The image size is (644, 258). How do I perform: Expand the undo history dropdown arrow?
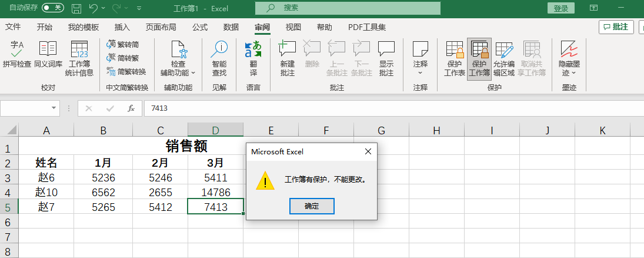pyautogui.click(x=103, y=8)
